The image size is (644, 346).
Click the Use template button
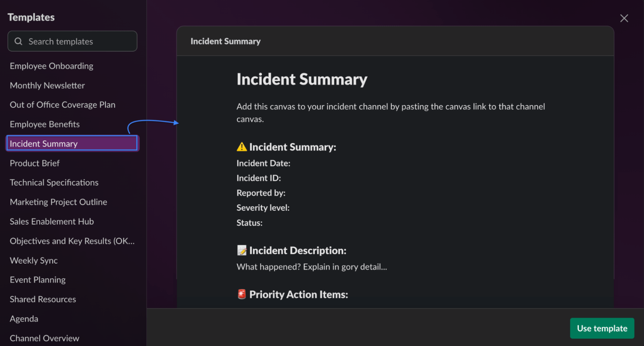point(602,328)
